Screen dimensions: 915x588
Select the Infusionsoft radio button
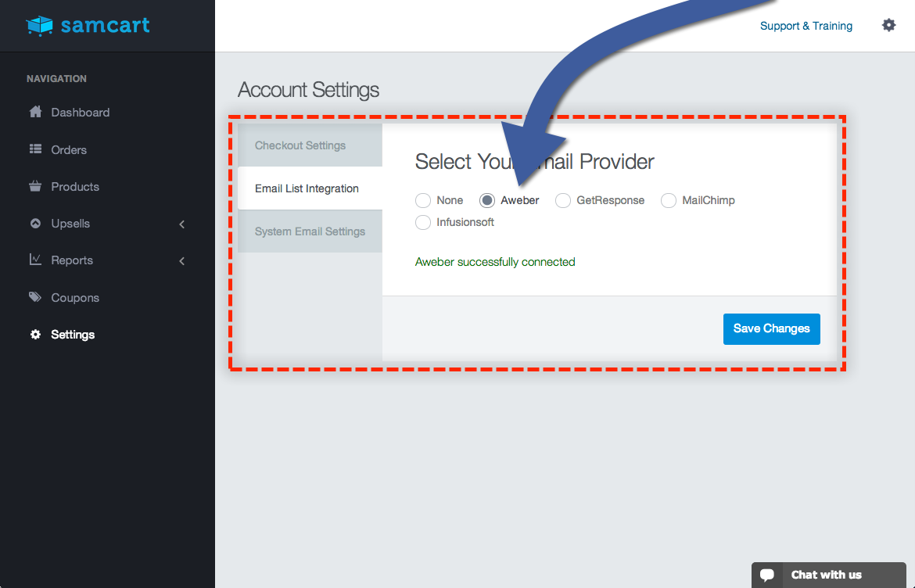click(x=423, y=222)
